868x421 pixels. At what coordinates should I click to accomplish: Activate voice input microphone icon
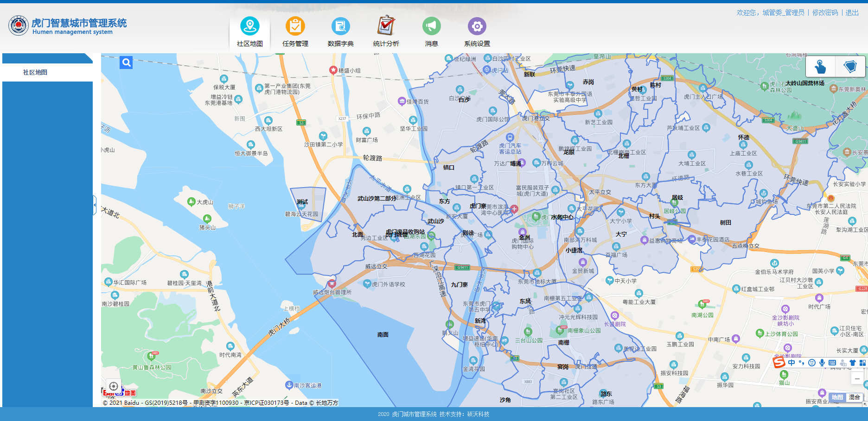tap(822, 363)
